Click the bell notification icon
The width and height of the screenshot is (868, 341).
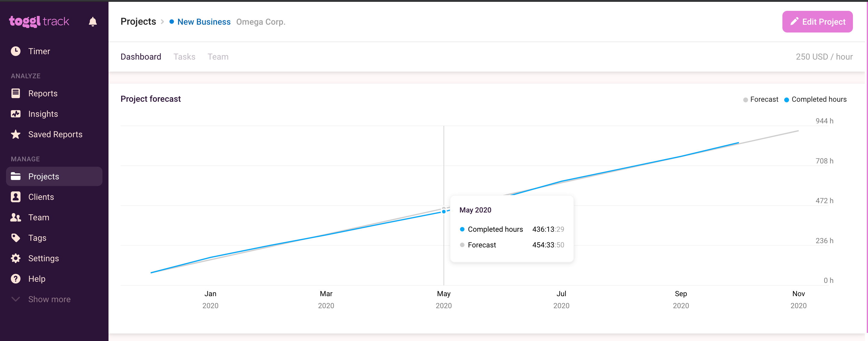tap(93, 22)
